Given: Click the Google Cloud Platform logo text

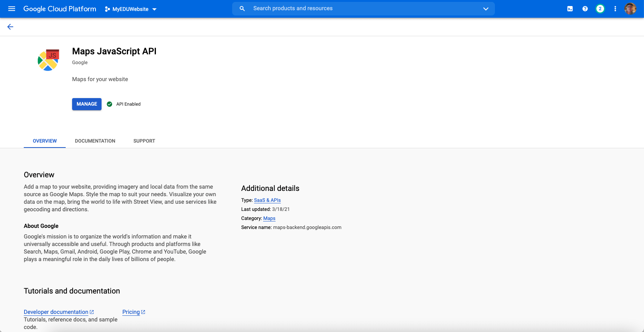Looking at the screenshot, I should point(60,9).
